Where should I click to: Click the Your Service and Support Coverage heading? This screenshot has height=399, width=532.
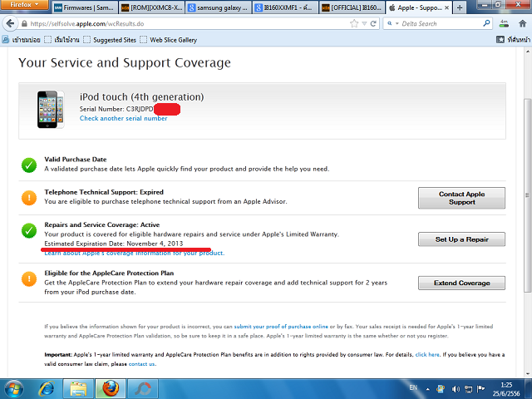pos(125,63)
